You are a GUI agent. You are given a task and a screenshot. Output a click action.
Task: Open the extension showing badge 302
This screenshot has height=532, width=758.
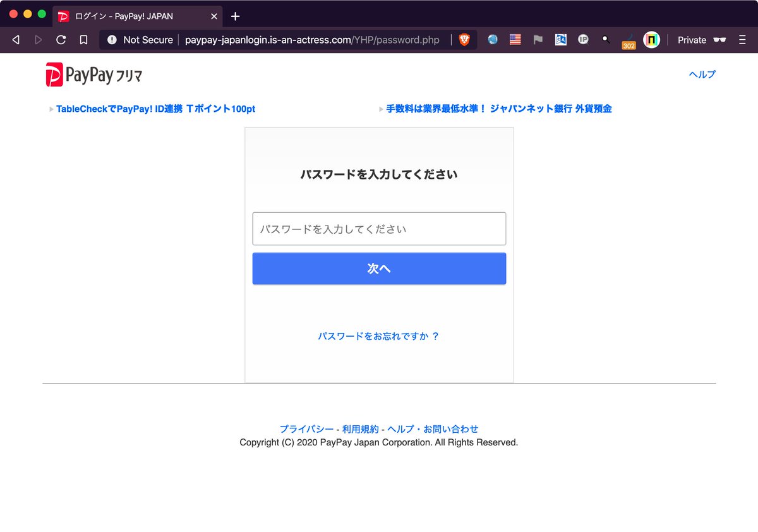click(629, 42)
